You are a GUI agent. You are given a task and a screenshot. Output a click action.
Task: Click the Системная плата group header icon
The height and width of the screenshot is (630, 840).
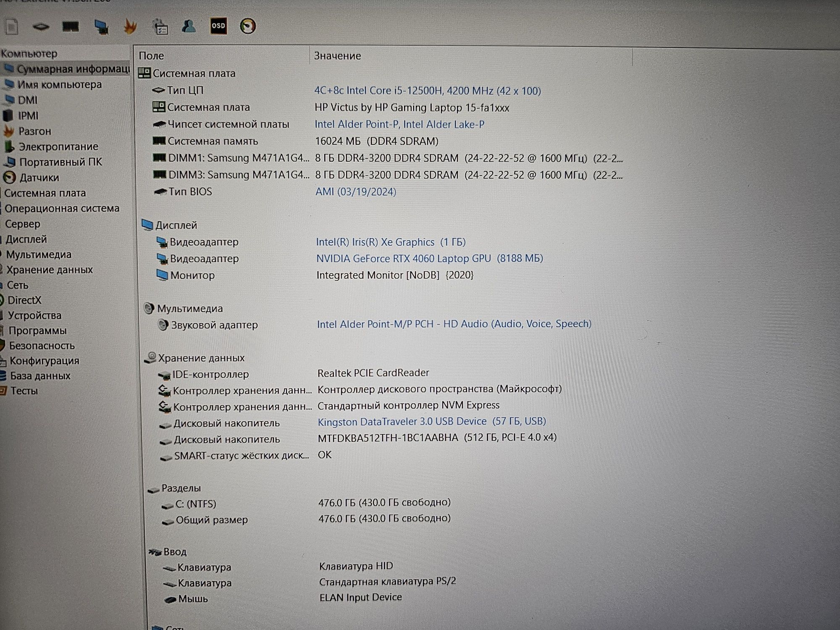144,73
